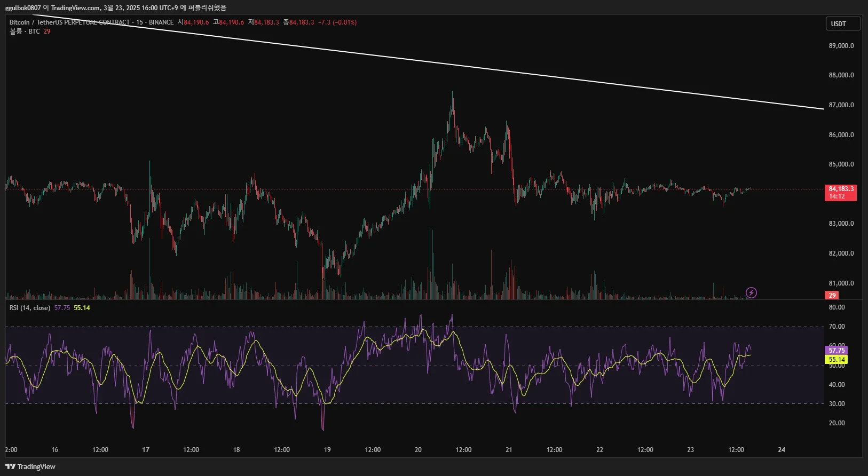This screenshot has height=476, width=868.
Task: Click the date label 16 on time axis
Action: pyautogui.click(x=54, y=450)
